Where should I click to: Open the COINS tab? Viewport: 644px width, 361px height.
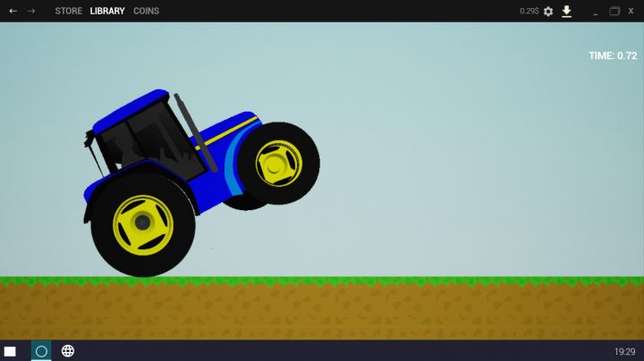click(x=146, y=11)
